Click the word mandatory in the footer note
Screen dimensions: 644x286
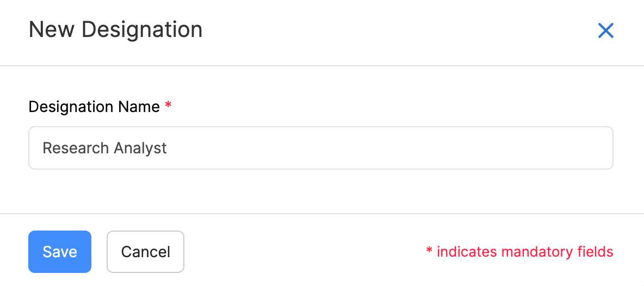(537, 252)
